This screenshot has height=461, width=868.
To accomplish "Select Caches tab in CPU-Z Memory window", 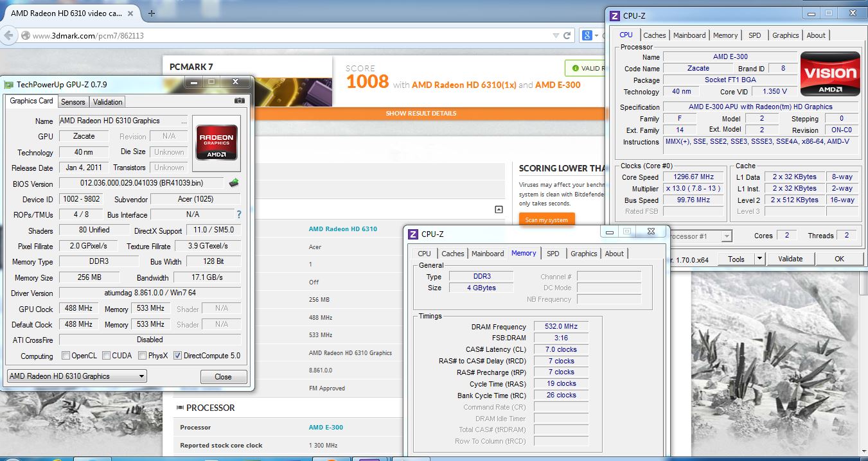I will pos(452,254).
